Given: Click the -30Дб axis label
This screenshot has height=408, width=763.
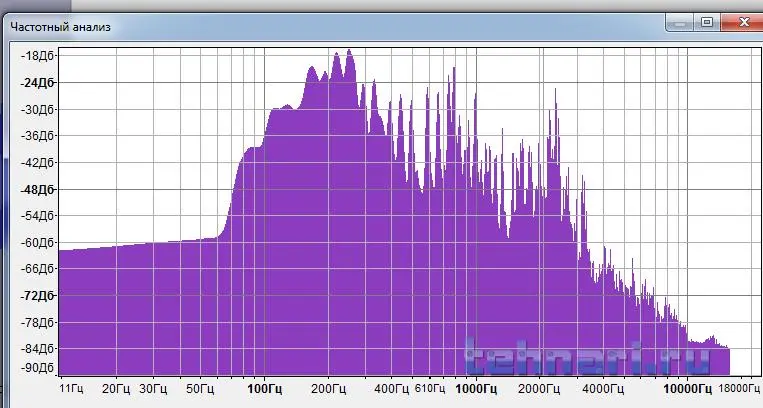Looking at the screenshot, I should coord(37,110).
